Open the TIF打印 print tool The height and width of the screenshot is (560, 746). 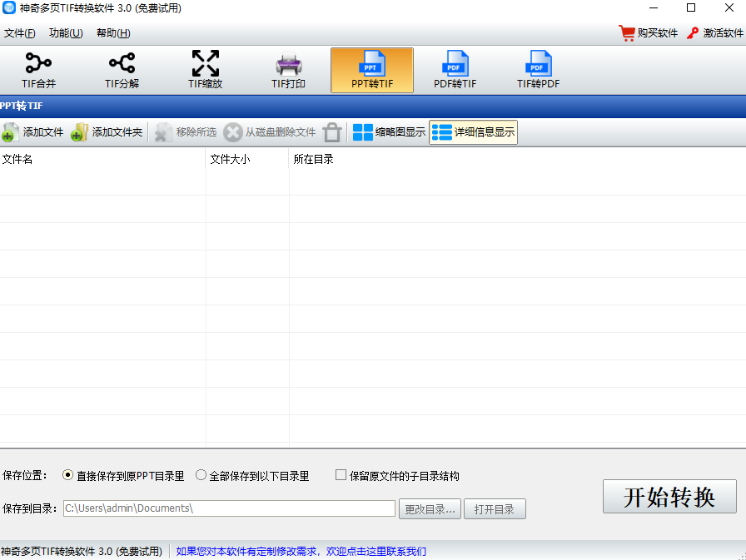click(288, 70)
